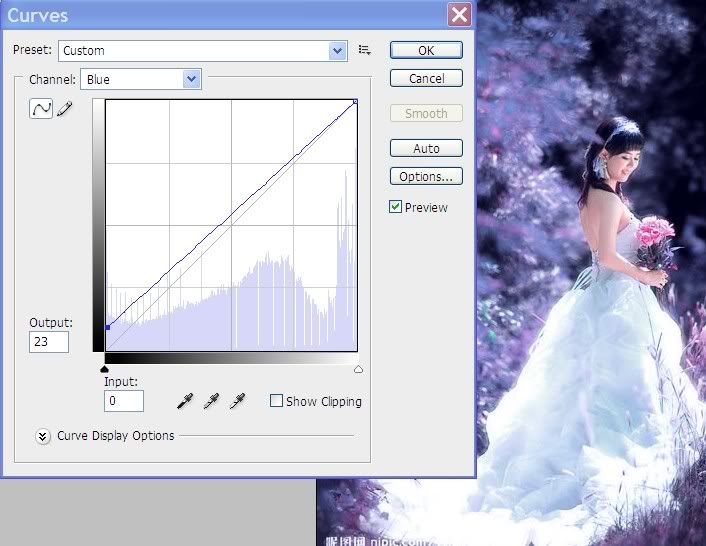The height and width of the screenshot is (546, 706).
Task: Select the curve's lower-left anchor point
Action: tap(106, 327)
